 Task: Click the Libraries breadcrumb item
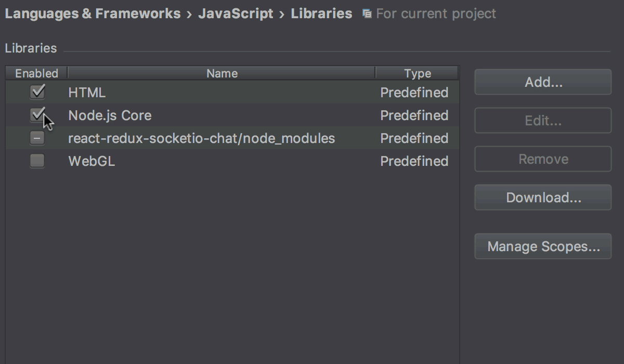pos(321,13)
